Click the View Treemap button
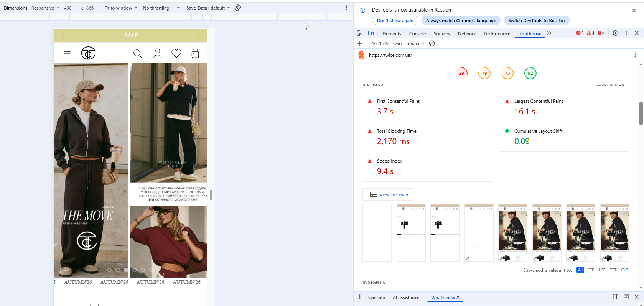 (388, 194)
